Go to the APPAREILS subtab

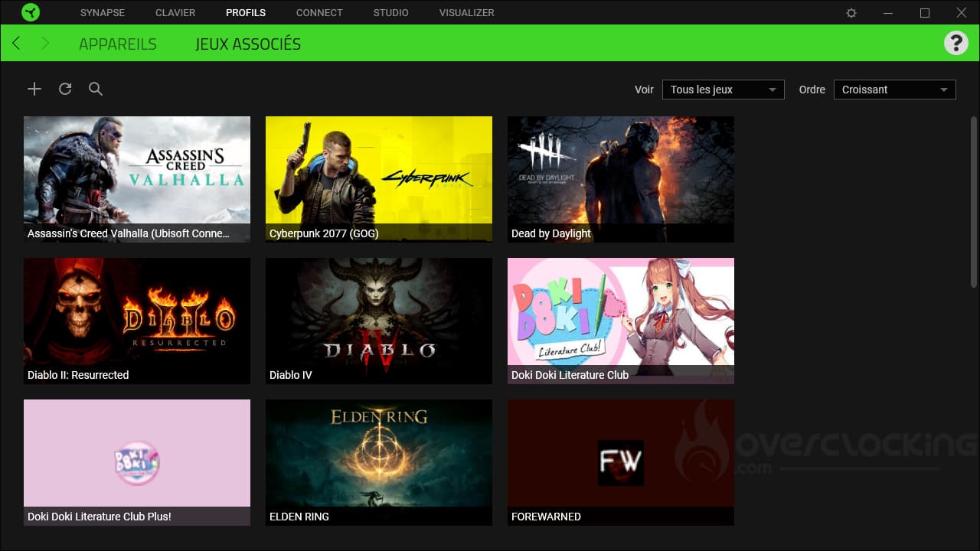[x=118, y=44]
